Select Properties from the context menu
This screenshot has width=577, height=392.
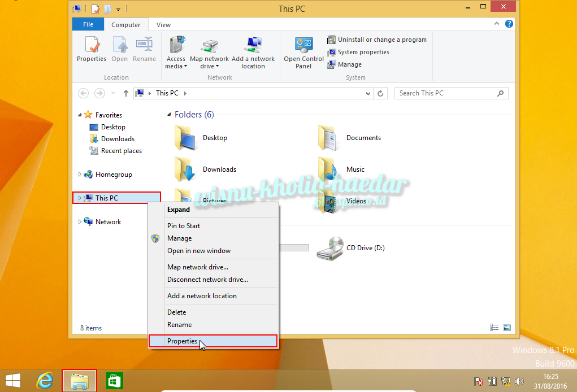tap(182, 341)
